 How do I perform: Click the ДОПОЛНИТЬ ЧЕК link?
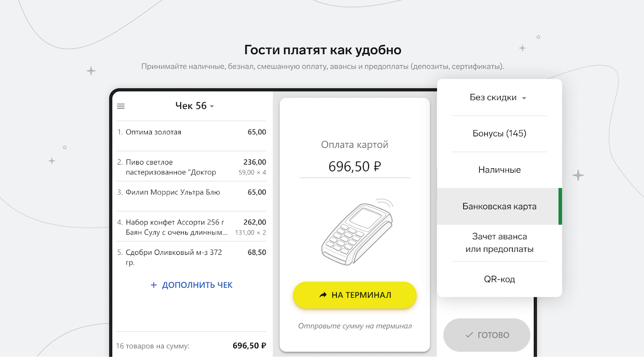click(x=197, y=285)
